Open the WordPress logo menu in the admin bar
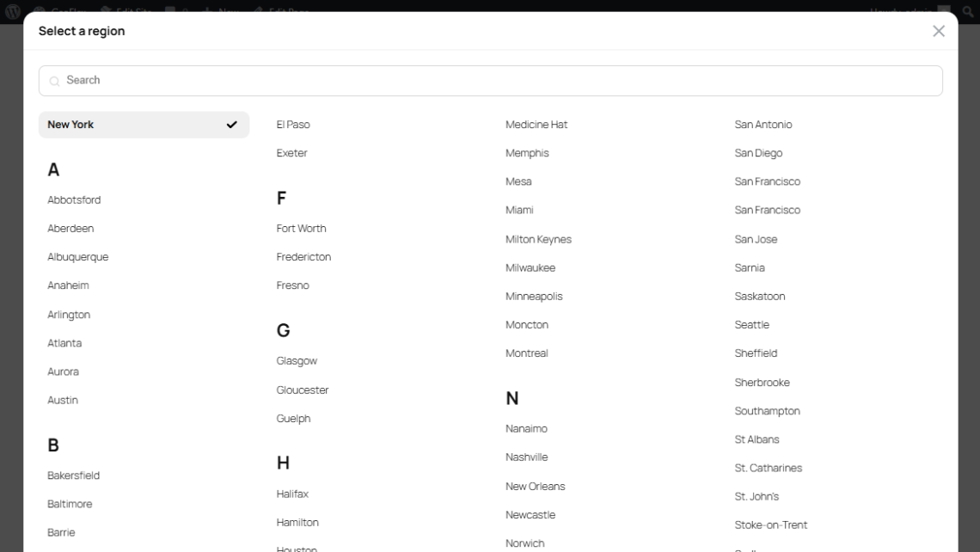This screenshot has width=980, height=552. 13,11
